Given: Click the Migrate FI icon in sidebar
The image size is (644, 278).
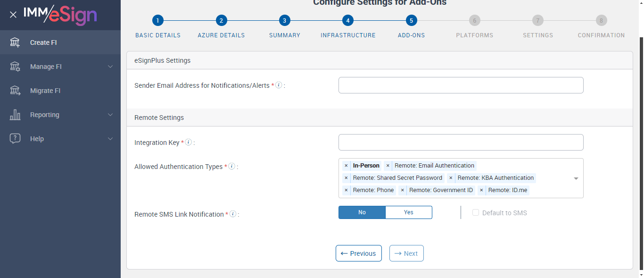Looking at the screenshot, I should (15, 91).
